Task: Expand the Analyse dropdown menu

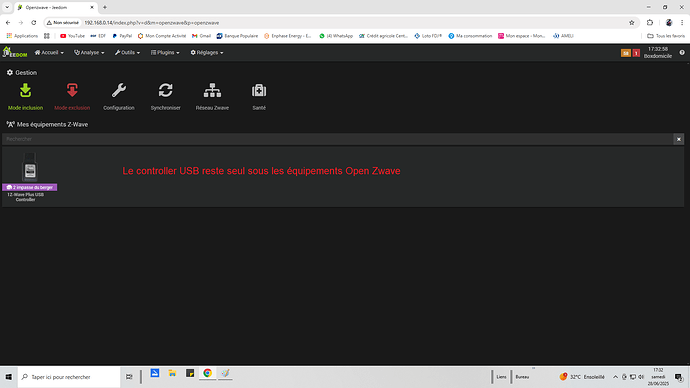Action: click(x=89, y=52)
